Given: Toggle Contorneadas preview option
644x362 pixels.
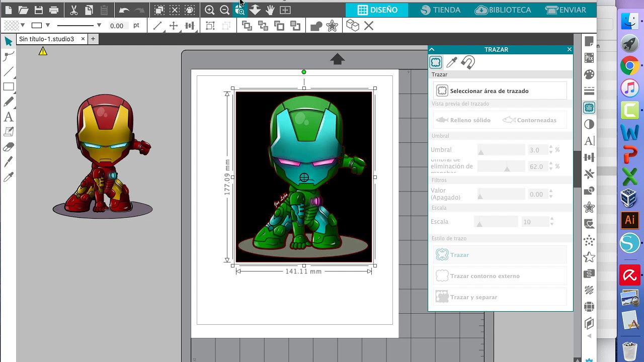Looking at the screenshot, I should pos(530,120).
